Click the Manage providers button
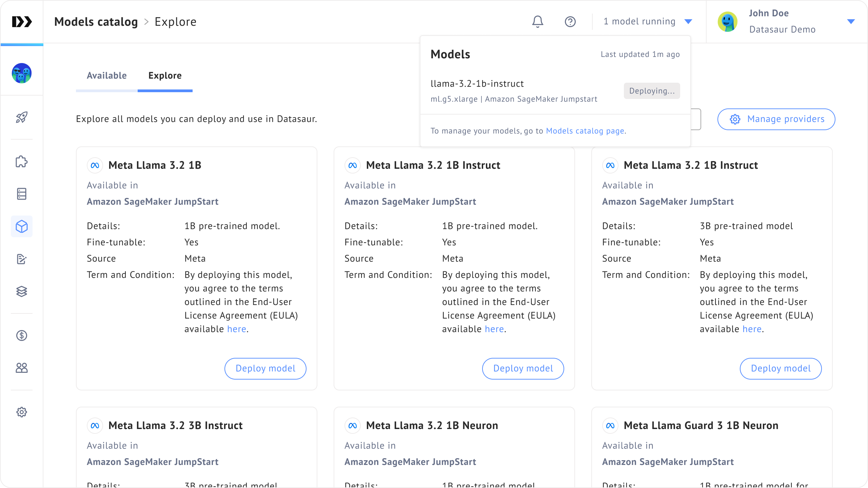Screen dimensions: 868x488 776,119
